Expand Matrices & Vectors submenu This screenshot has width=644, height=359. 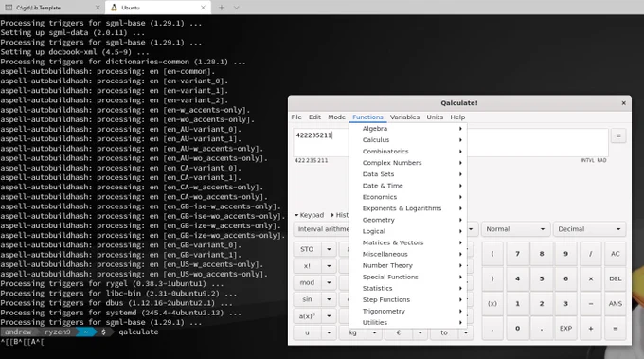click(408, 242)
